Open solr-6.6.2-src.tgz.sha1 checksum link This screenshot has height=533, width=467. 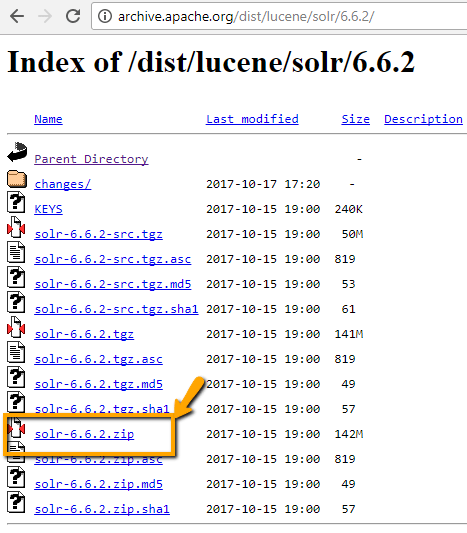[x=116, y=309]
